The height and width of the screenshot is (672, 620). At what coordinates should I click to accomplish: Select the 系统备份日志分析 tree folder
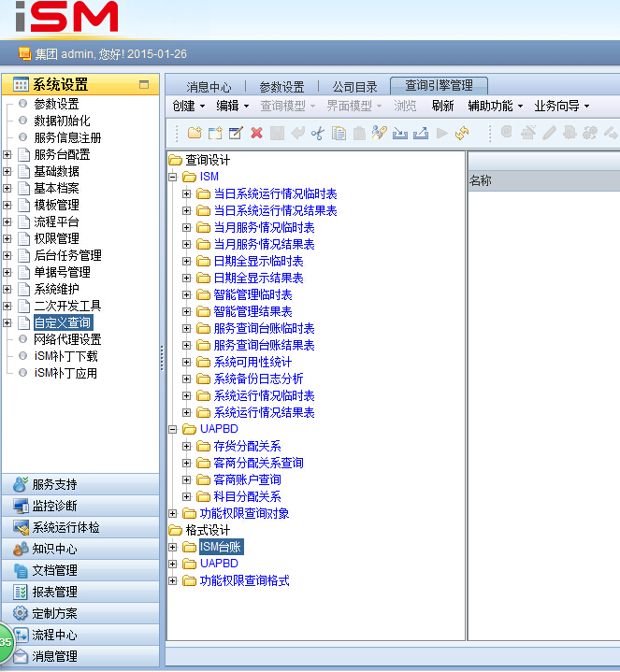click(258, 379)
